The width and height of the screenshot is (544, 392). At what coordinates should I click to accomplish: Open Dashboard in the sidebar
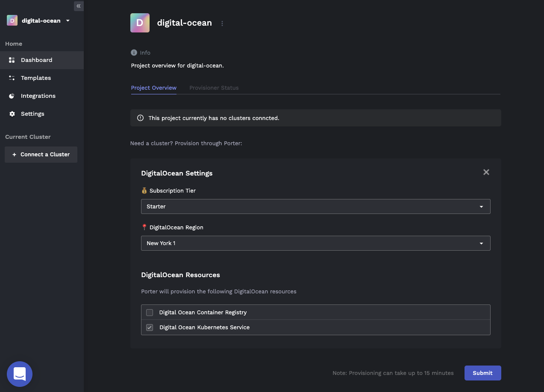point(42,60)
